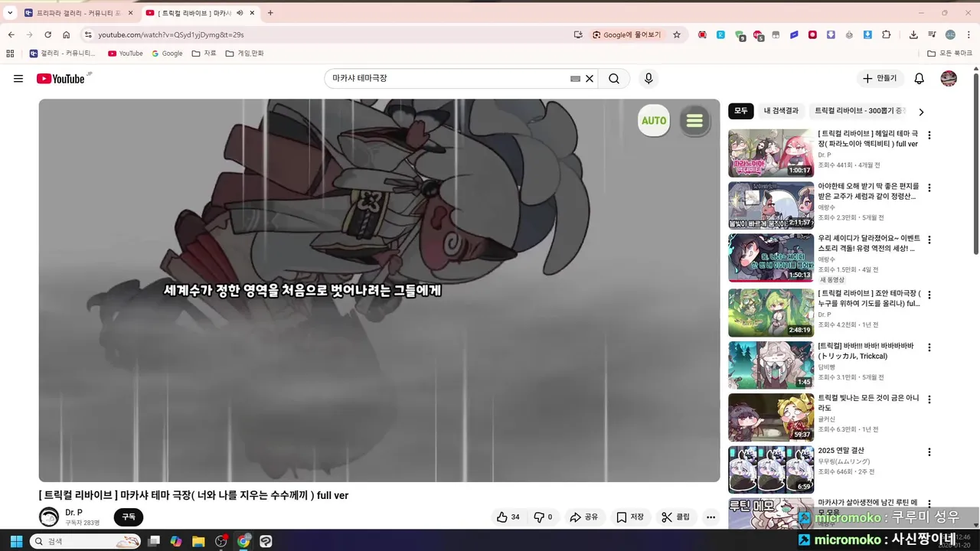Open the 1:50:13 세이디 video thumbnail
980x551 pixels.
coord(771,257)
